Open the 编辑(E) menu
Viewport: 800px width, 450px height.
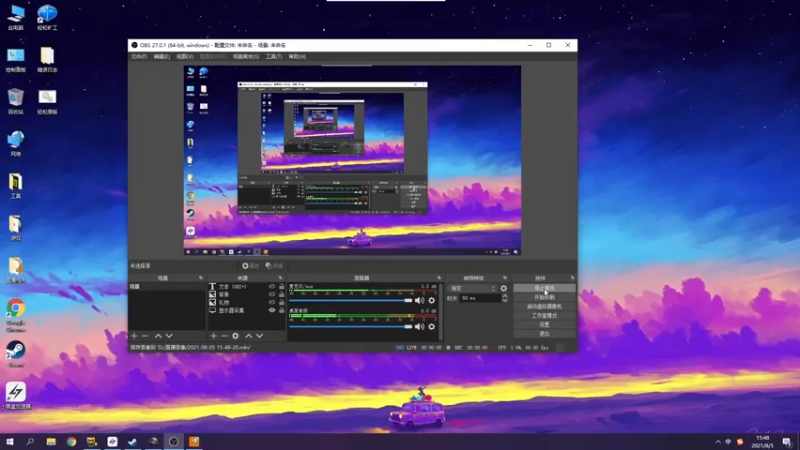click(x=162, y=57)
